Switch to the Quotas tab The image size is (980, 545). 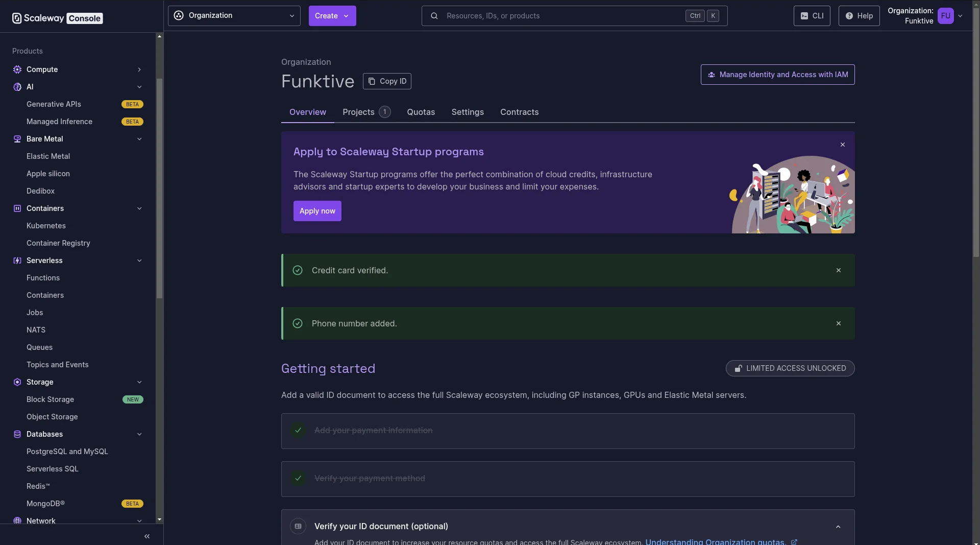pyautogui.click(x=421, y=112)
